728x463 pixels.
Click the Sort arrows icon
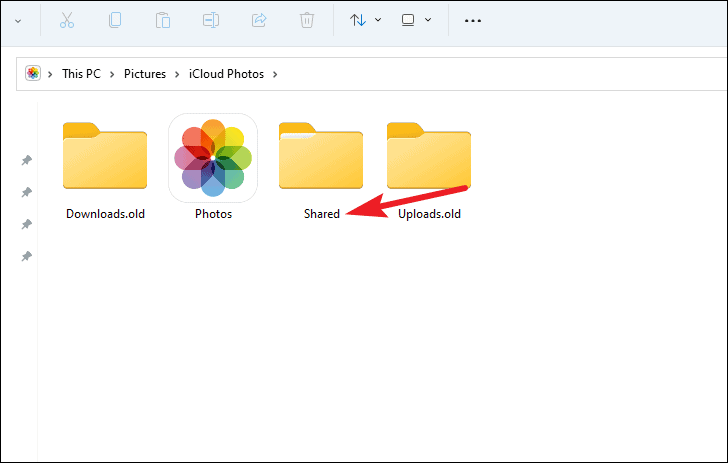[358, 20]
